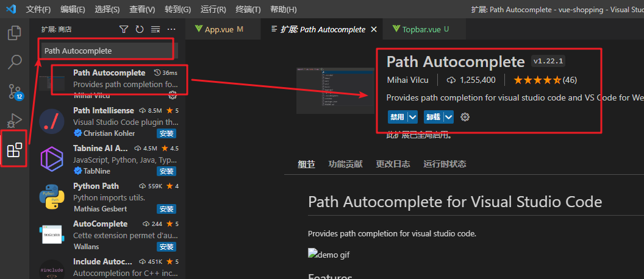The image size is (644, 279).
Task: Click the 1,255,400 install count
Action: pyautogui.click(x=471, y=80)
